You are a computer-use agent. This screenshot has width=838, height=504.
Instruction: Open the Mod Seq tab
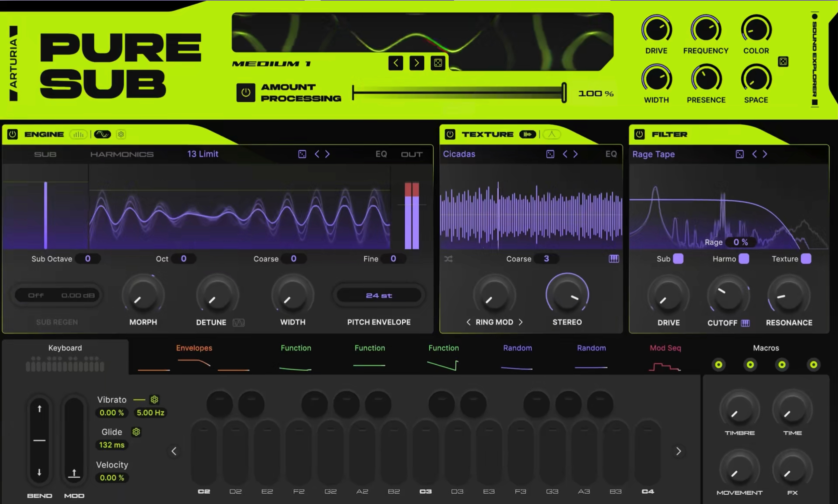[665, 357]
